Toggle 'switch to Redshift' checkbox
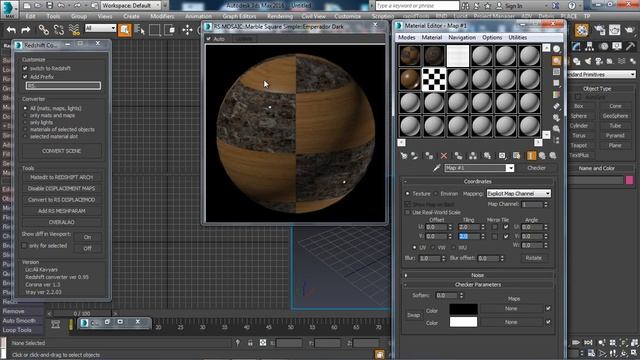This screenshot has height=360, width=640. point(25,68)
